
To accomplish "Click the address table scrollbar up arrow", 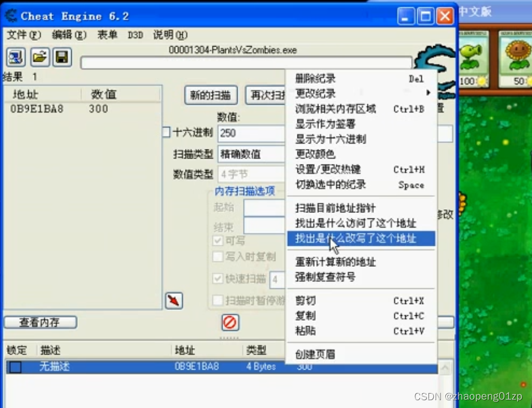I will pyautogui.click(x=445, y=367).
